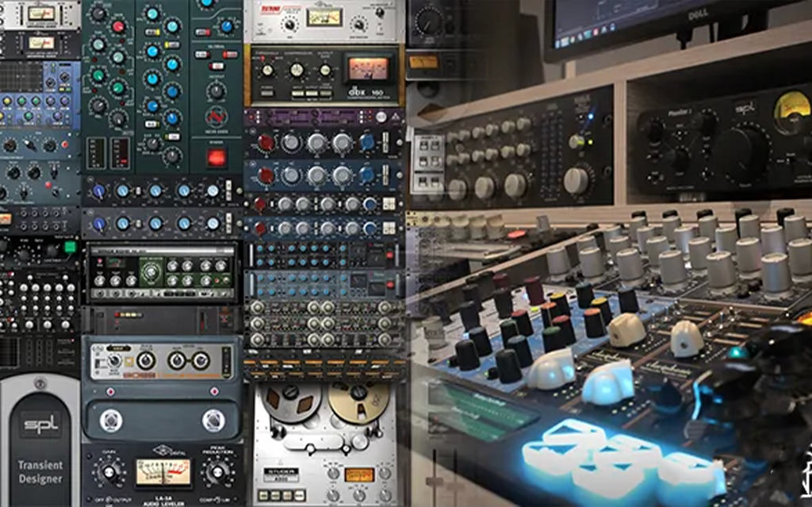The height and width of the screenshot is (507, 812).
Task: Click the red knob atop Neve 88RS dynamics column
Action: click(x=119, y=27)
